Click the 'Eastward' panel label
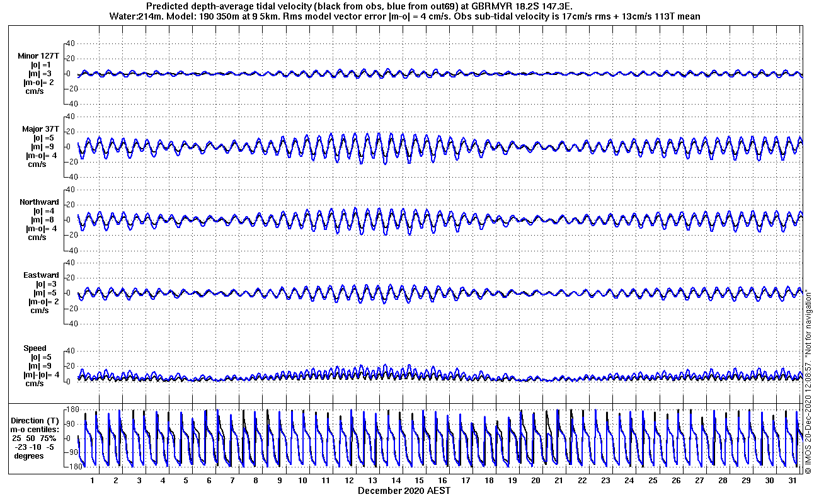Screen dimensions: 819x504 pyautogui.click(x=41, y=275)
